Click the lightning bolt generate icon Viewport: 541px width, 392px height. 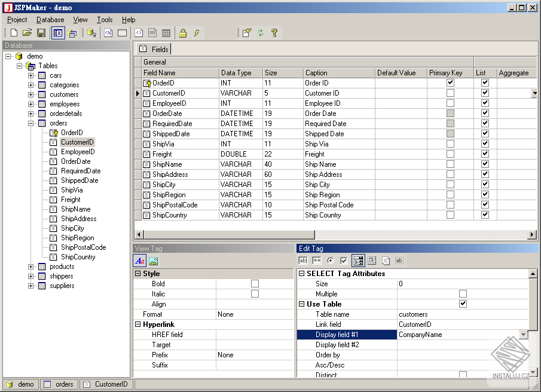click(196, 33)
